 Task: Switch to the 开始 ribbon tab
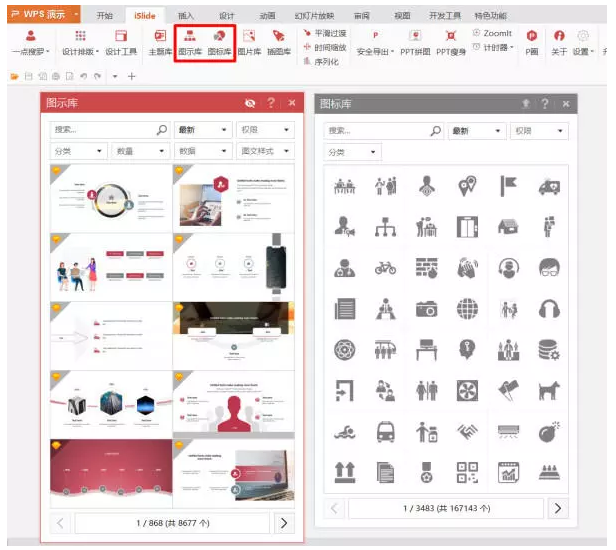[x=104, y=16]
